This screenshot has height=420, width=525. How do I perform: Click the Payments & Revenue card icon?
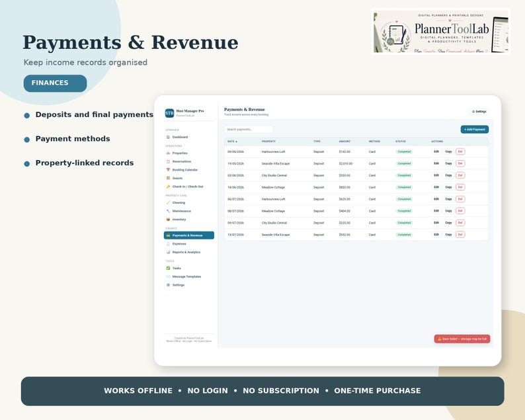[x=168, y=235]
